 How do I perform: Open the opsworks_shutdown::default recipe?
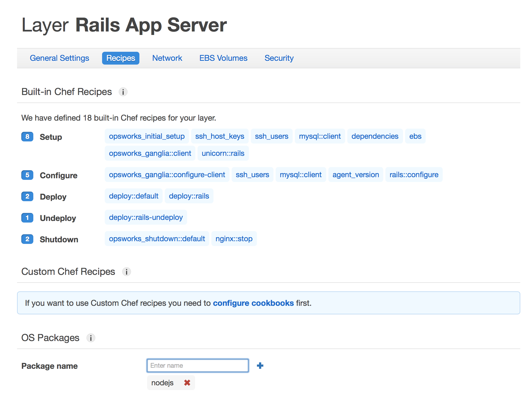(157, 239)
